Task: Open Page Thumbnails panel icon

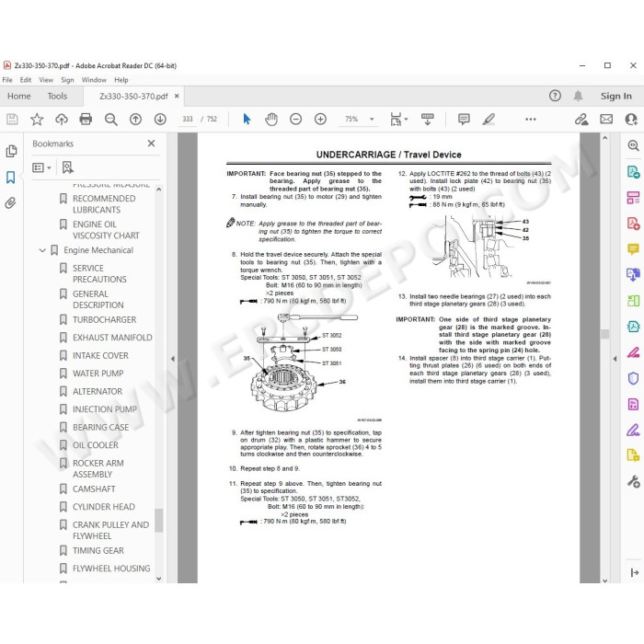Action: pos(11,151)
